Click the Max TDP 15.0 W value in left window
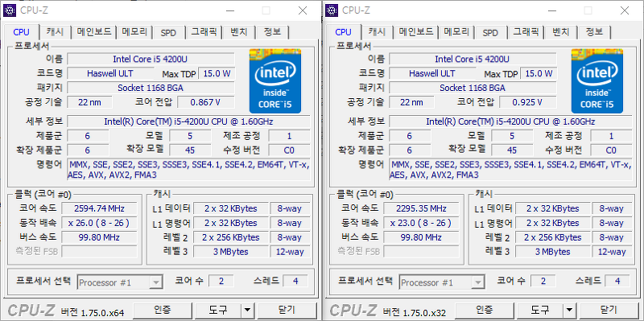This screenshot has width=644, height=321. click(217, 73)
